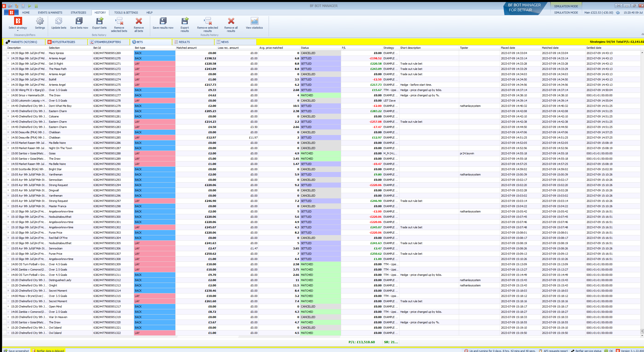Switch to the STEAMERS/DRIFTERS tab
This screenshot has width=644, height=352.
point(109,42)
